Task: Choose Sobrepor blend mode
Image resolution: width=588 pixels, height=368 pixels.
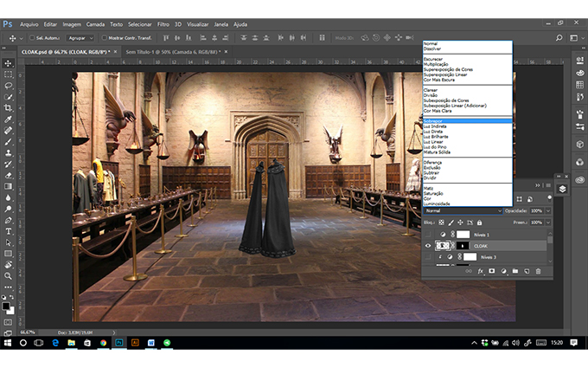Action: pyautogui.click(x=467, y=121)
